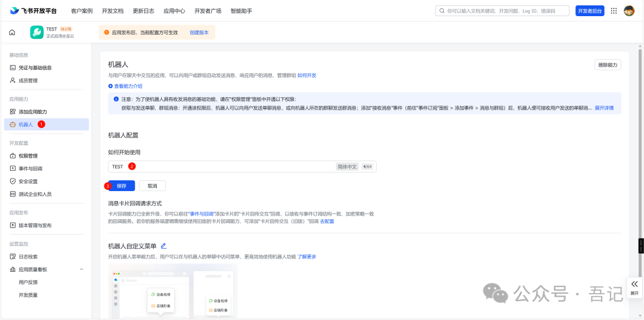Image resolution: width=644 pixels, height=320 pixels.
Task: Click the 应用质量看板 chart icon
Action: pyautogui.click(x=13, y=269)
